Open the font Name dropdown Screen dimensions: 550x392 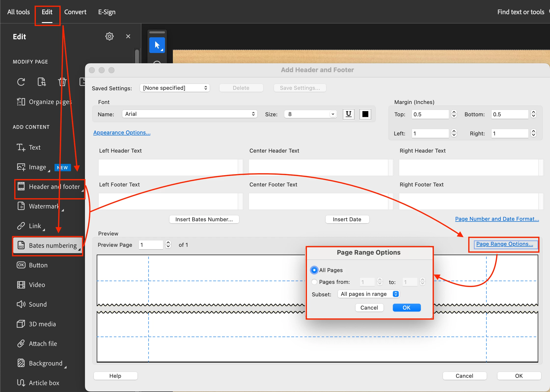190,114
